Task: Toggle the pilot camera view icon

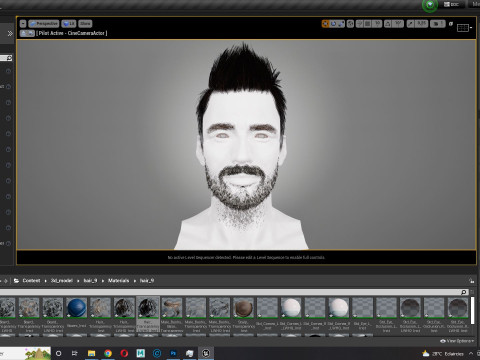Action: [31, 33]
